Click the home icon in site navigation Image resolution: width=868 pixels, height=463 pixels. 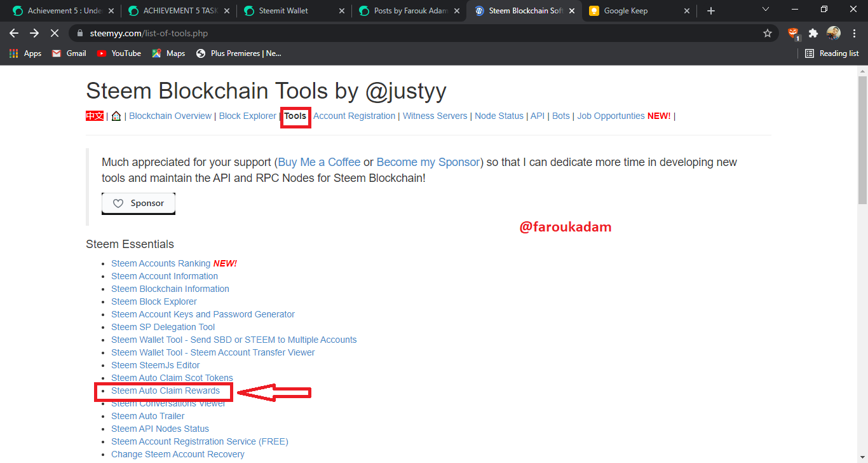pos(116,116)
